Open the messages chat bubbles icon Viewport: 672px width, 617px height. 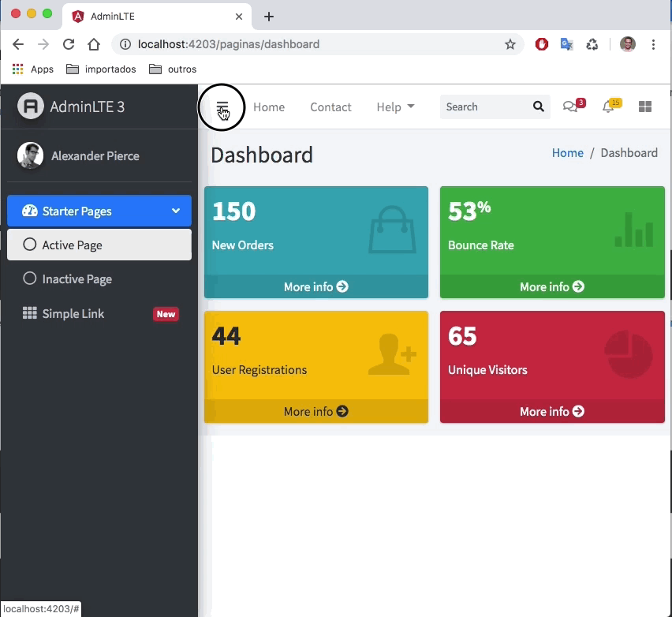[570, 107]
